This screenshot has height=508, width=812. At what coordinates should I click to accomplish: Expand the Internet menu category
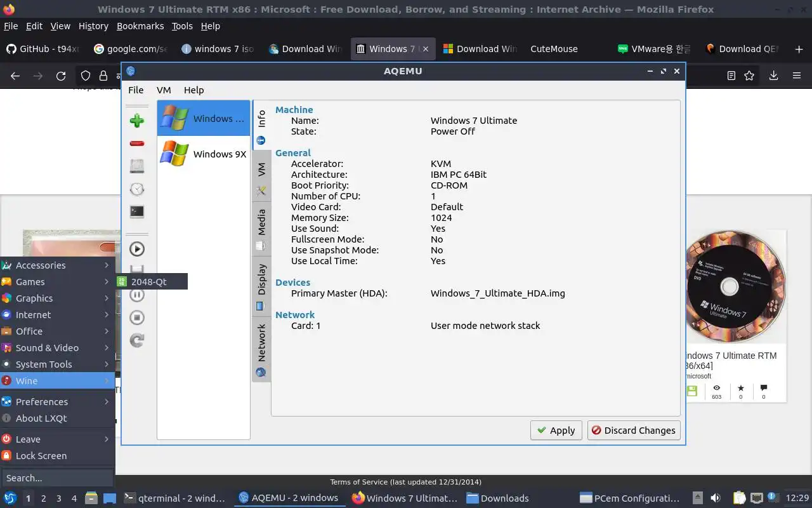57,315
